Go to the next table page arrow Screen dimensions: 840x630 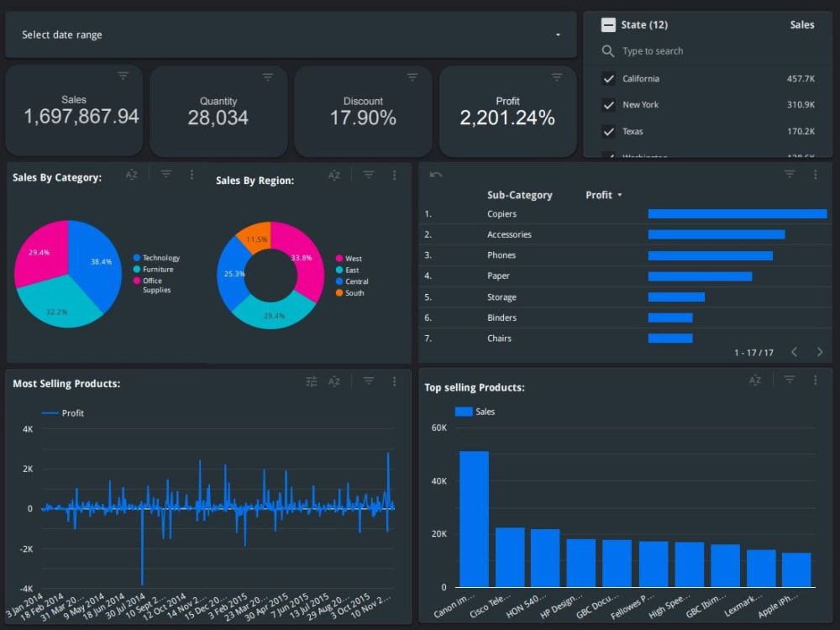820,352
